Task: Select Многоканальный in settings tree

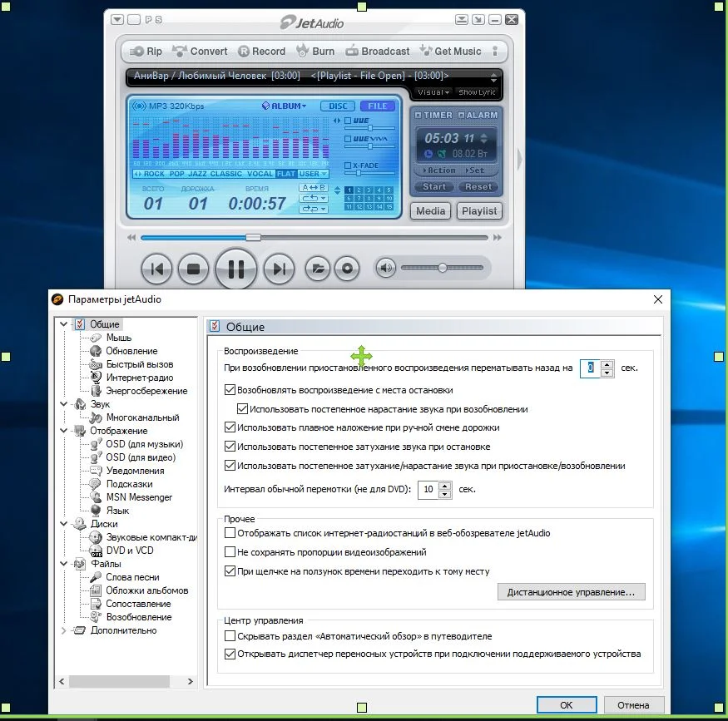Action: [x=142, y=417]
